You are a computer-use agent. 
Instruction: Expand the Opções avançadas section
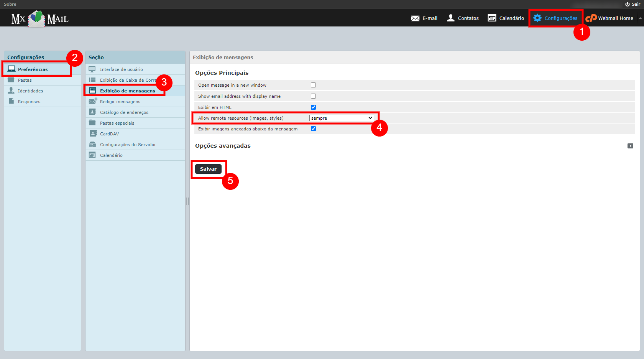(x=630, y=146)
